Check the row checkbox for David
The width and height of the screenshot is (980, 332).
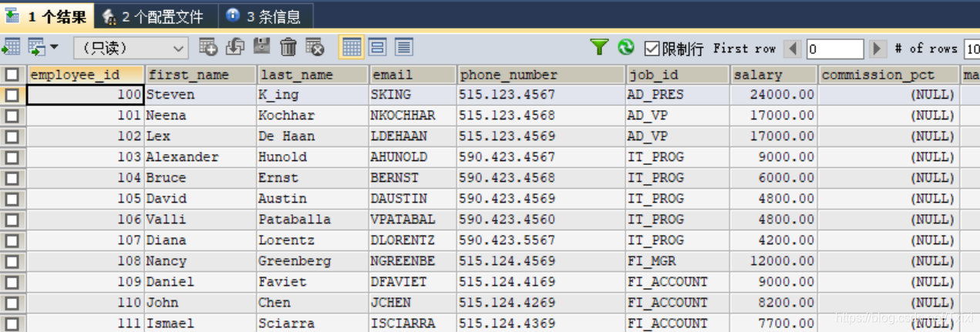[12, 200]
